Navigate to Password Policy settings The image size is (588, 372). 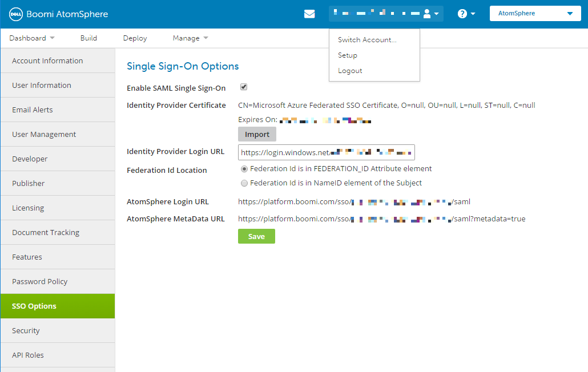tap(39, 281)
